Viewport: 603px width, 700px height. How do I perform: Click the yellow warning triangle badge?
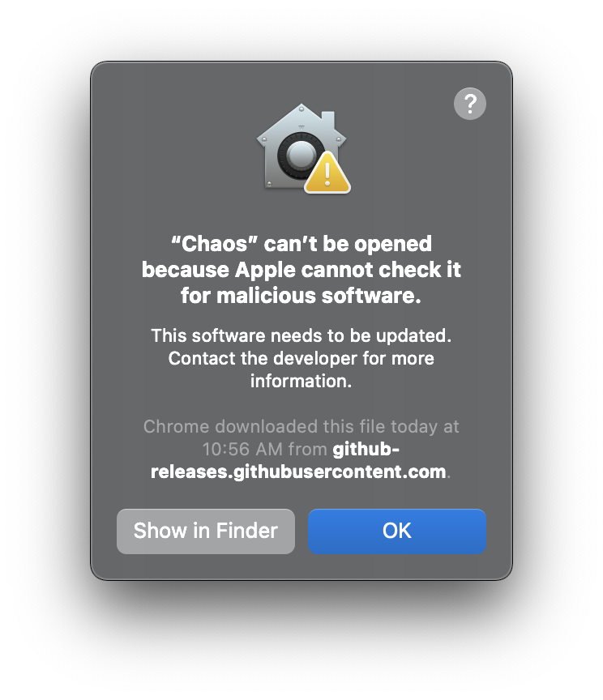click(327, 173)
